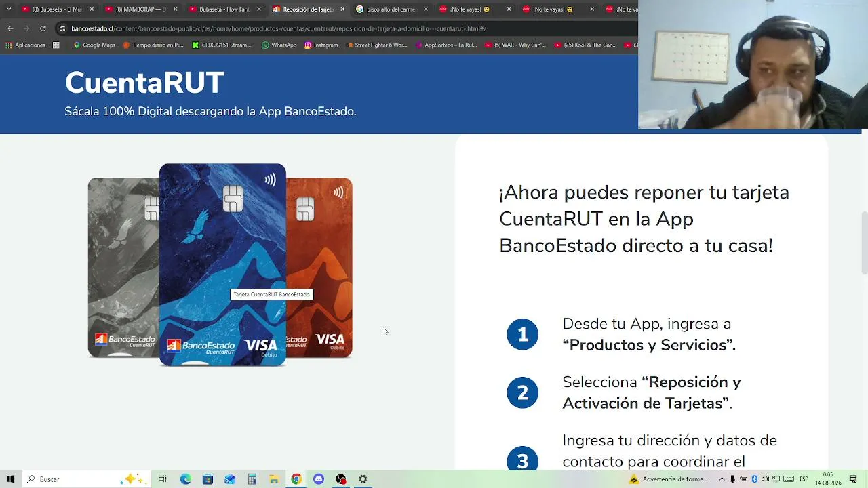Open File Explorer from the taskbar

click(x=274, y=479)
